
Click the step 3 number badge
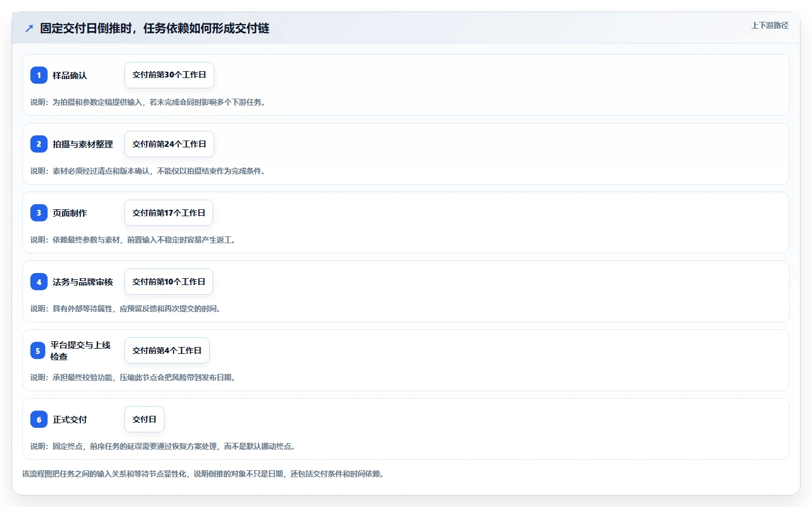point(39,213)
